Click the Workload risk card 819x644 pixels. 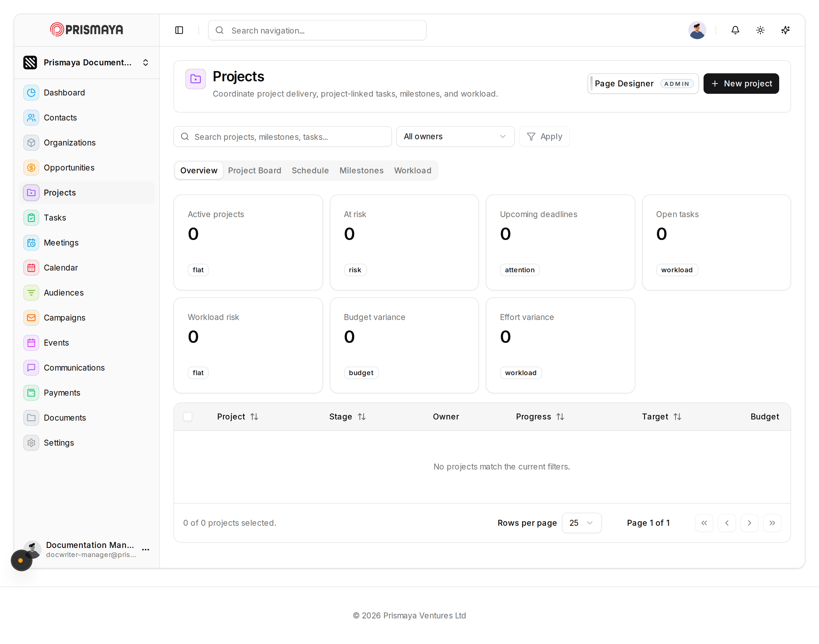[x=248, y=345]
